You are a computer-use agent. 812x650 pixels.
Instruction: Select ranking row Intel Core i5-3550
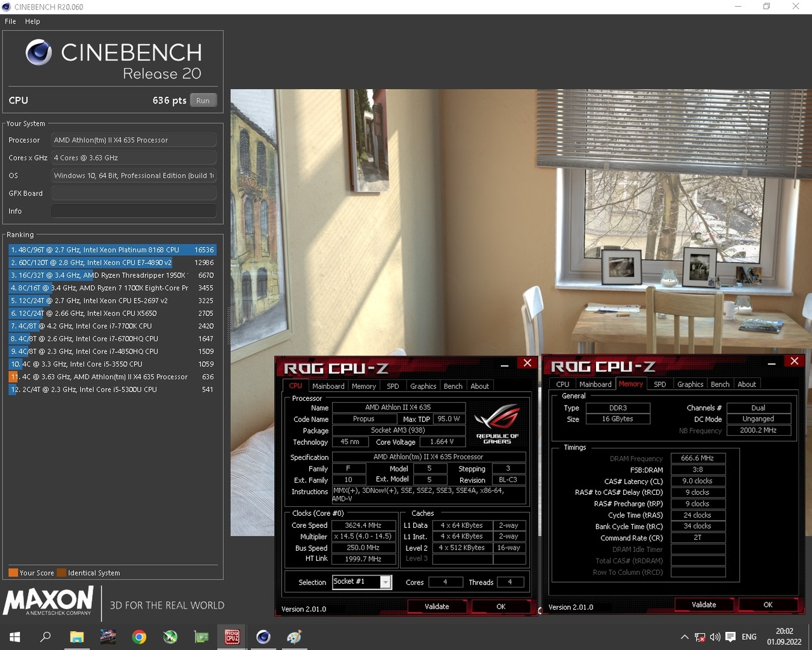point(112,364)
